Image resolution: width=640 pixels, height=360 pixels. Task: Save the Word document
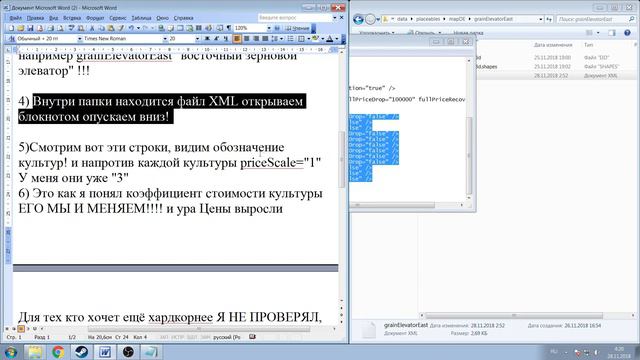pyautogui.click(x=30, y=28)
